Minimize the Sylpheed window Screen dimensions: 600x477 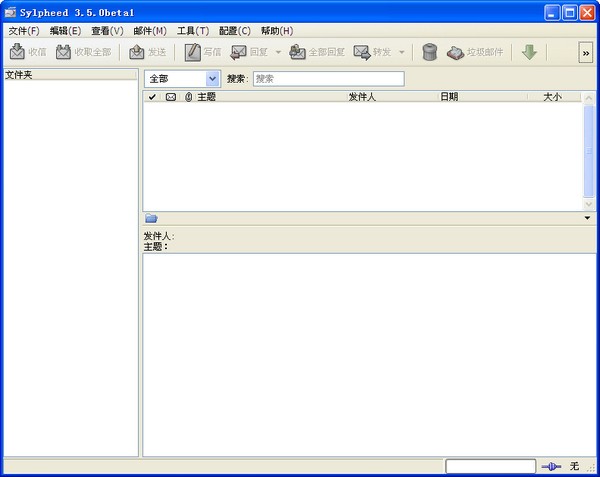point(552,13)
